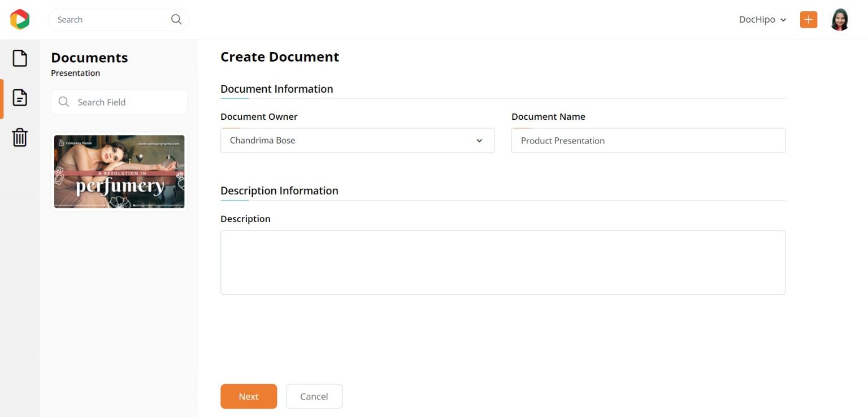Click the Presentation breadcrumb label
The height and width of the screenshot is (417, 868).
point(75,73)
